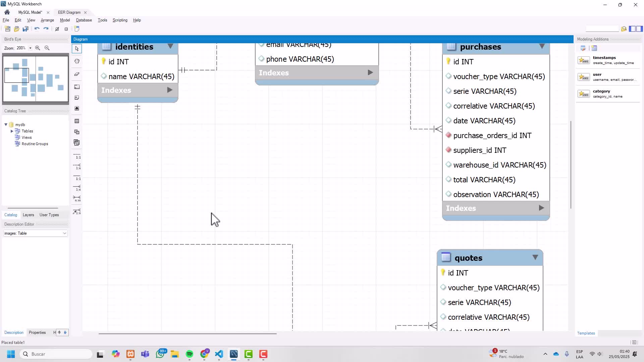Open the Properties tab
644x362 pixels.
tap(37, 333)
